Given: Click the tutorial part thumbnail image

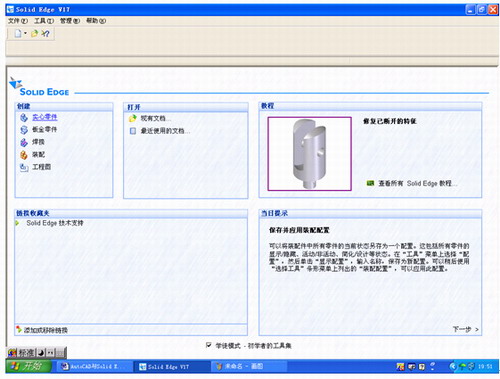Looking at the screenshot, I should tap(309, 154).
